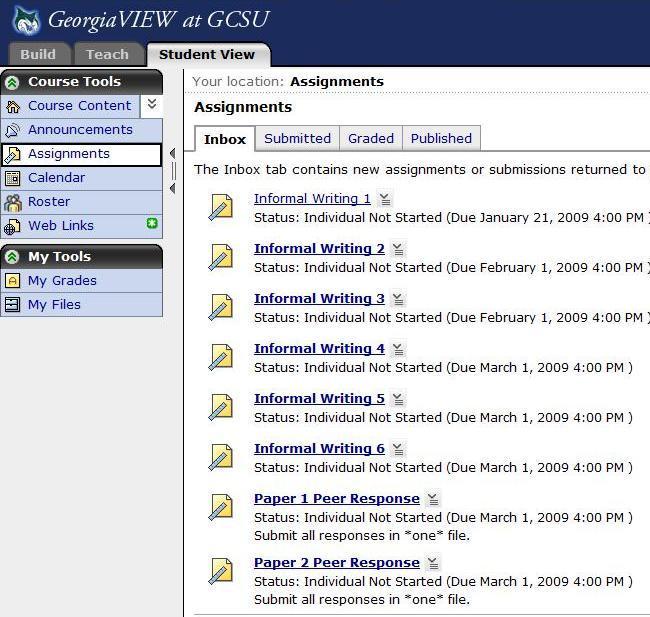Open the Informal Writing 2 assignment link
This screenshot has width=650, height=617.
tap(319, 249)
